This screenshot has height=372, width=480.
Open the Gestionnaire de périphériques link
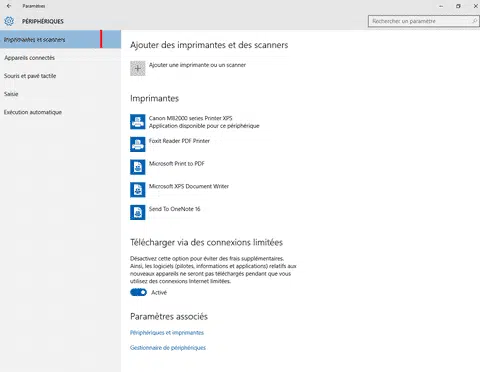(168, 348)
